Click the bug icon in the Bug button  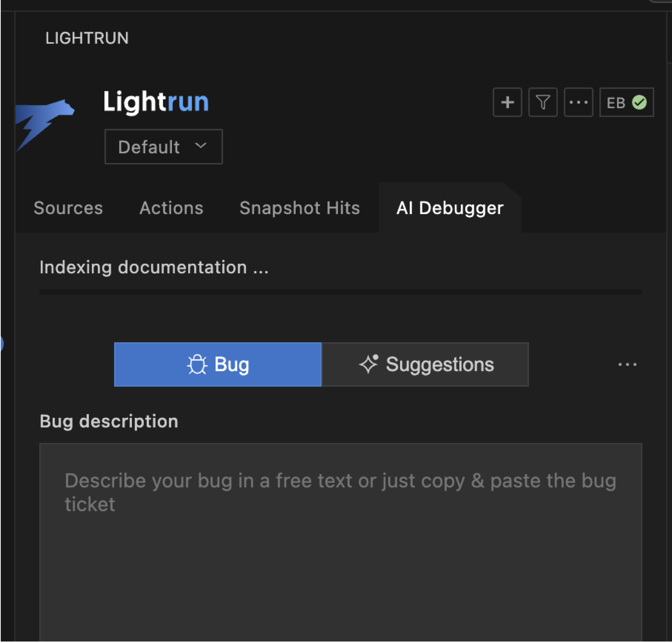tap(197, 364)
